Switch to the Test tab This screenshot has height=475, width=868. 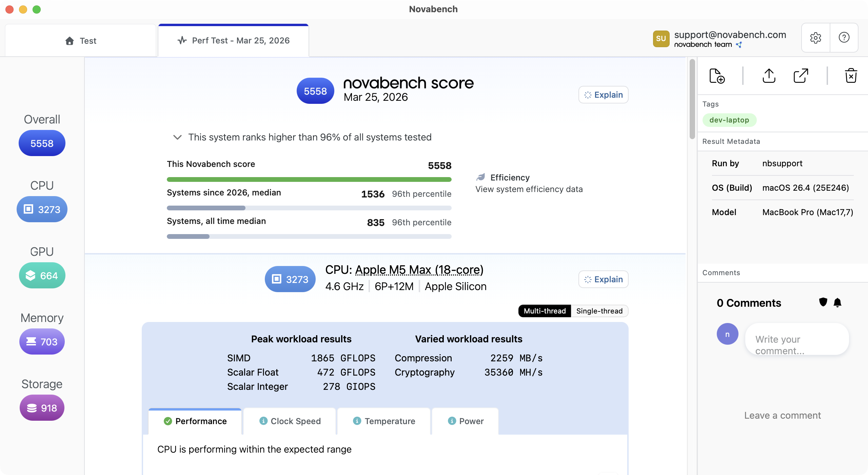(x=80, y=40)
